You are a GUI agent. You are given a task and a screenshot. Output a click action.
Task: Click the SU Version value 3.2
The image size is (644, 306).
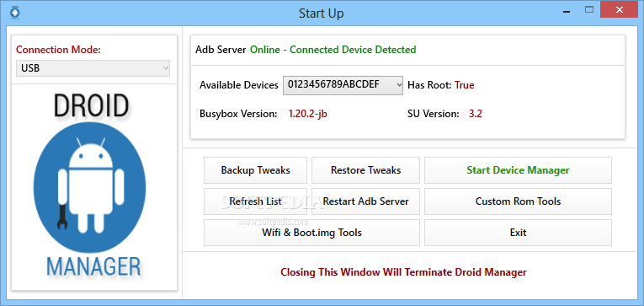click(x=475, y=114)
